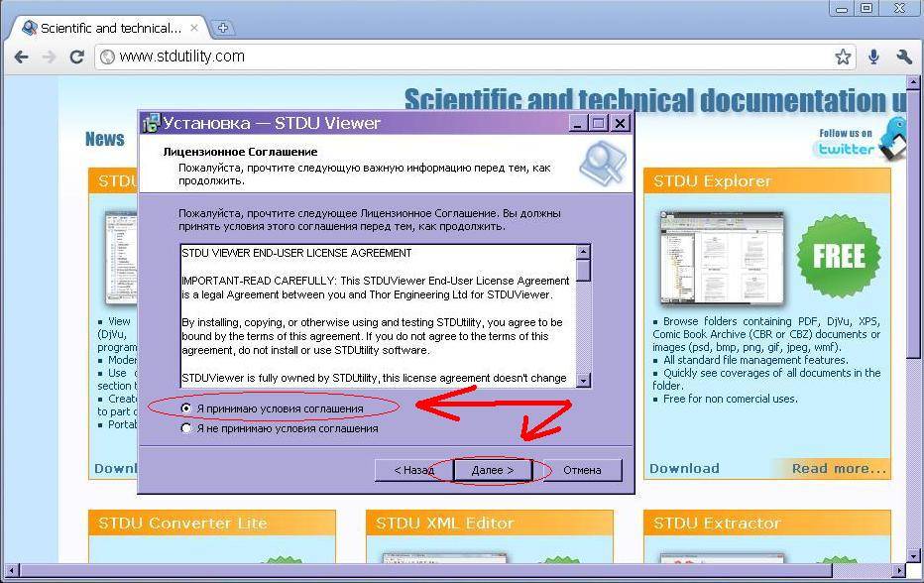Click the STDU Explorer heading
Viewport: 924px width, 583px height.
tap(712, 181)
